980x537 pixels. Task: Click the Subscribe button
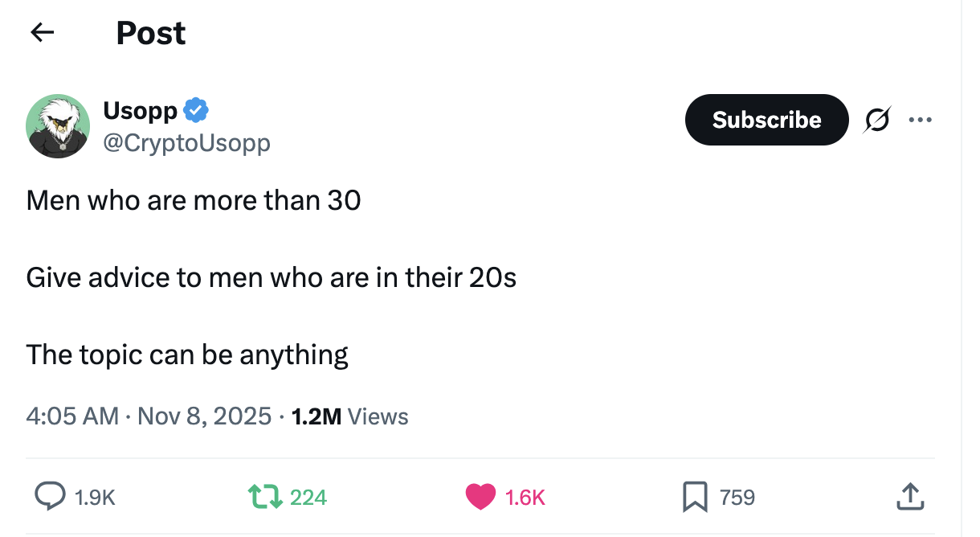pos(766,120)
